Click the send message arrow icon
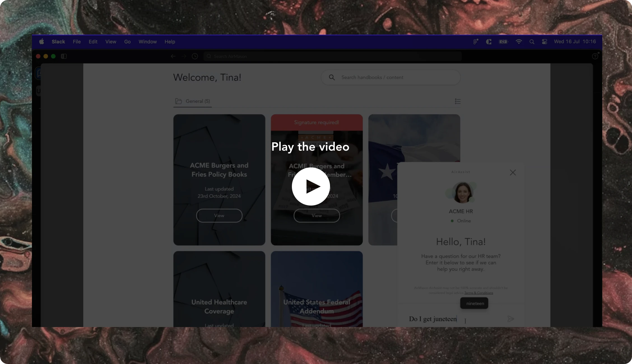This screenshot has height=364, width=632. click(x=510, y=319)
